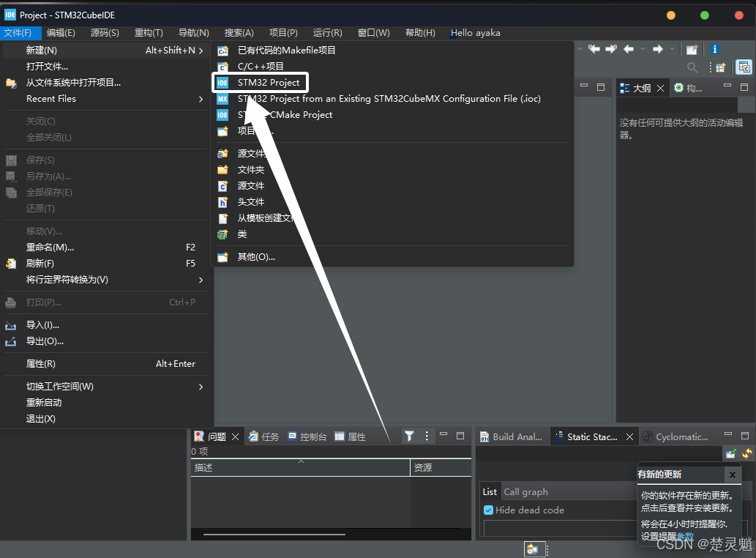Image resolution: width=756 pixels, height=558 pixels.
Task: Uncheck the Hide dead code checkbox
Action: tap(488, 510)
